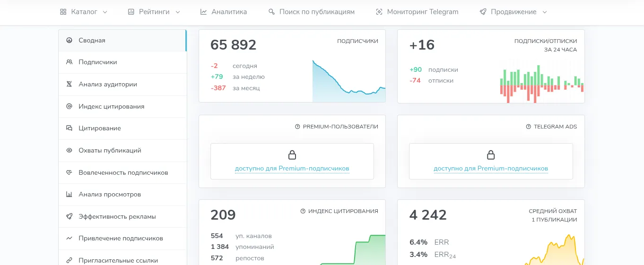Click the @ icon for Индекс цитирования
Screen dimensions: 644x265
click(69, 106)
